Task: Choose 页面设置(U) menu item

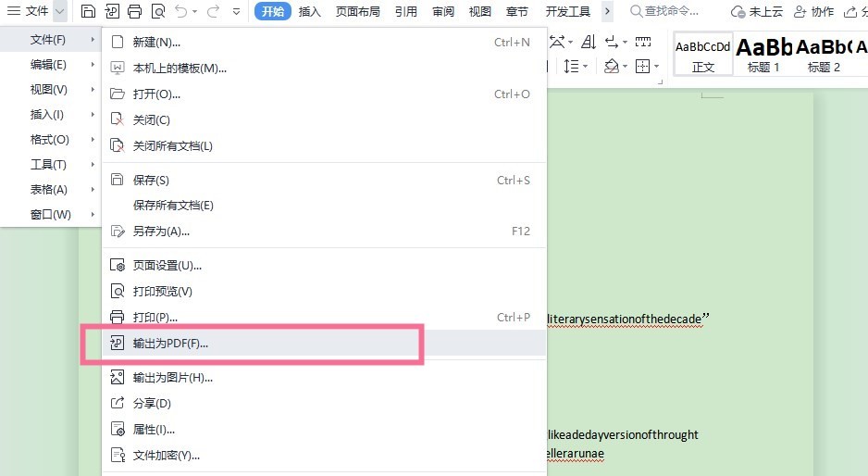Action: tap(325, 266)
